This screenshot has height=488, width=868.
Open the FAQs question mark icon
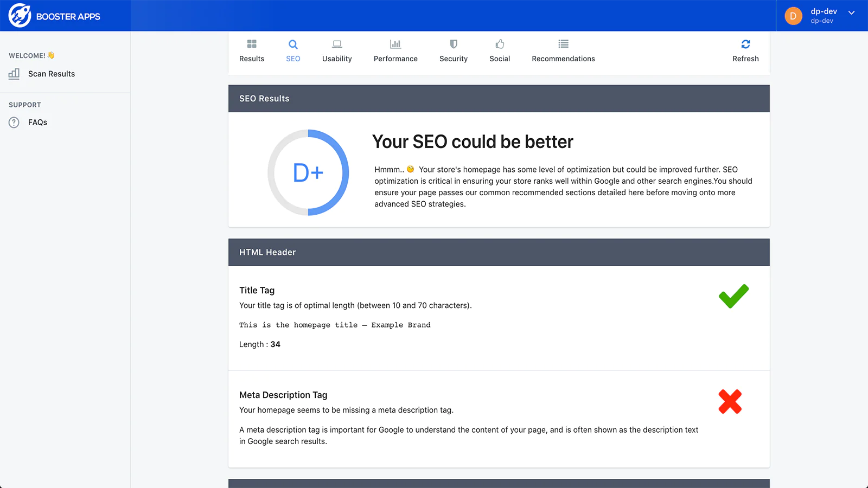click(14, 123)
